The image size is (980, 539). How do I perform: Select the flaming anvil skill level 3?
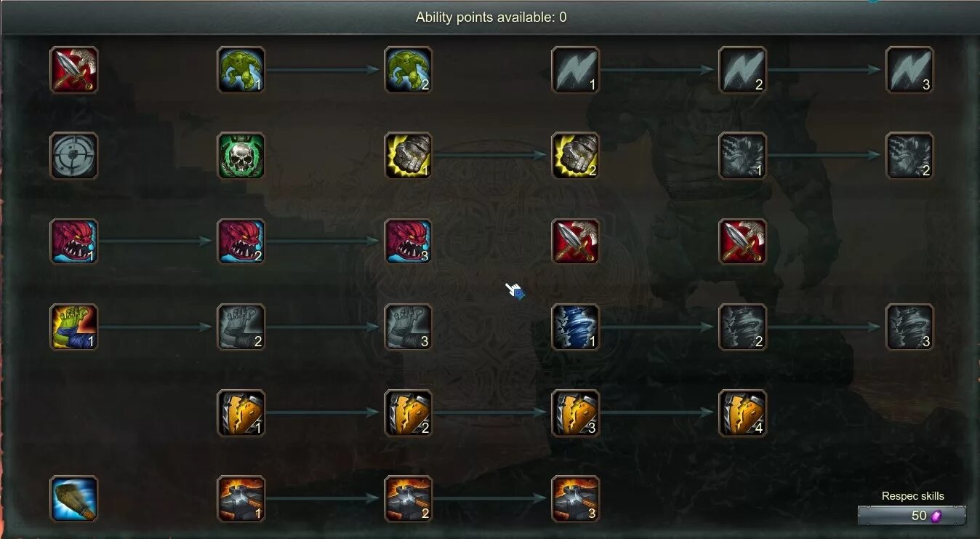coord(575,499)
